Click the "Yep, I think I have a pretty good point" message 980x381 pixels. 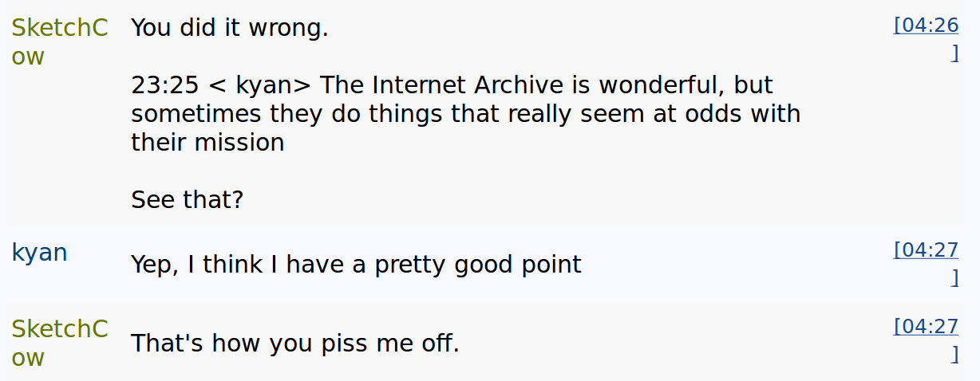point(356,265)
